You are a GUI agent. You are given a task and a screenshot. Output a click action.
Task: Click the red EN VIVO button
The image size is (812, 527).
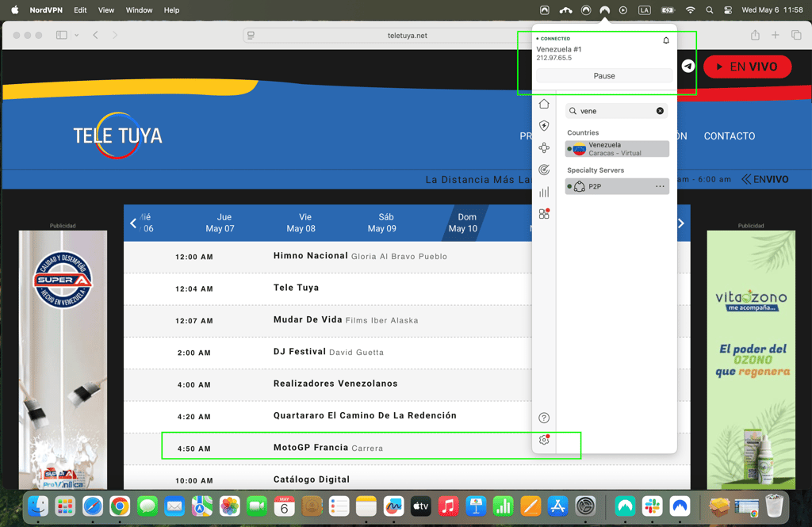[747, 67]
